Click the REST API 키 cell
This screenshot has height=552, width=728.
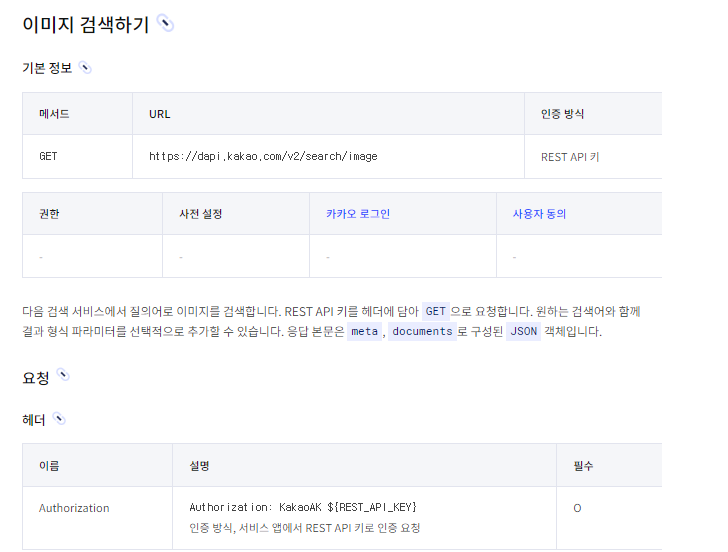pos(593,156)
